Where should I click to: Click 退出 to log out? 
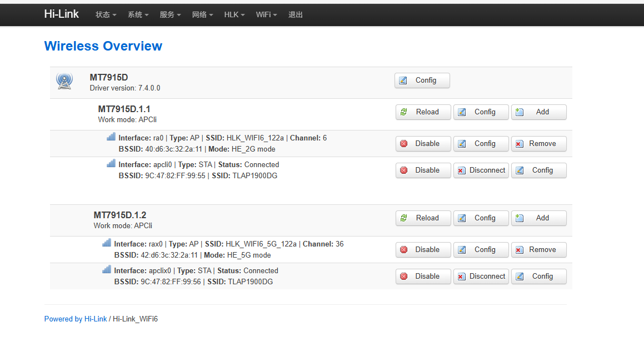point(296,15)
